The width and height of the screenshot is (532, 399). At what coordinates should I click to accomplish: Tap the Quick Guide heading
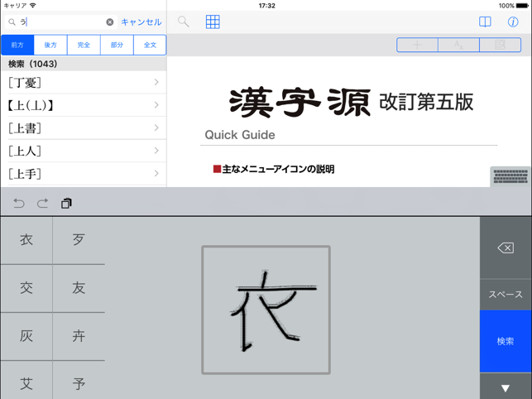(240, 135)
